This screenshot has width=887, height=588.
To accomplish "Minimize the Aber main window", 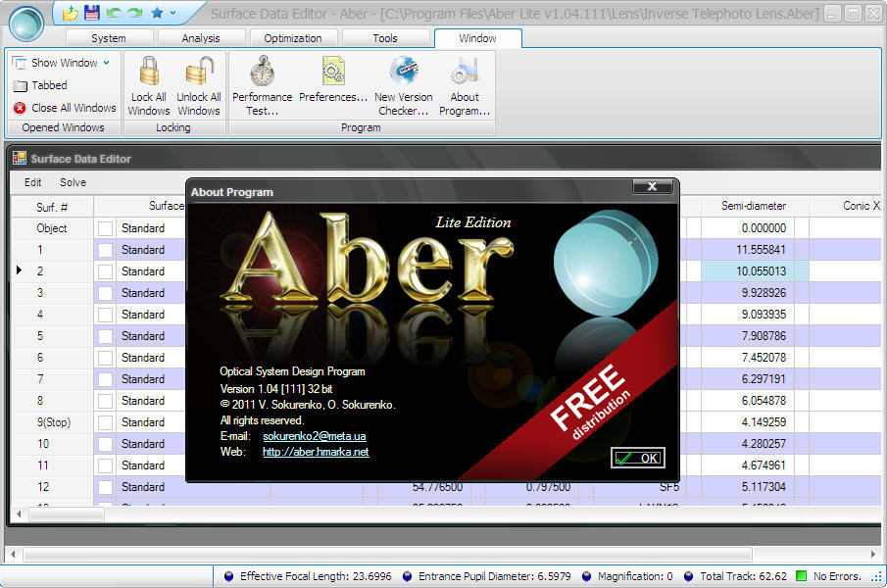I will (x=831, y=14).
